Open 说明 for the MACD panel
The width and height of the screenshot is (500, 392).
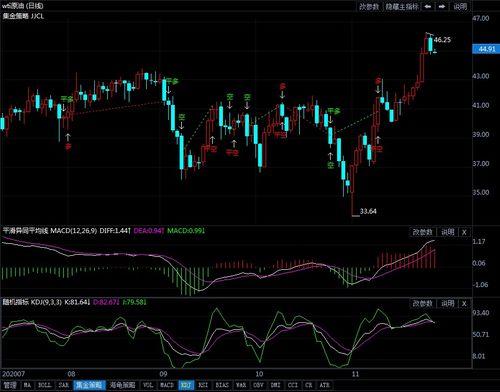[x=448, y=232]
